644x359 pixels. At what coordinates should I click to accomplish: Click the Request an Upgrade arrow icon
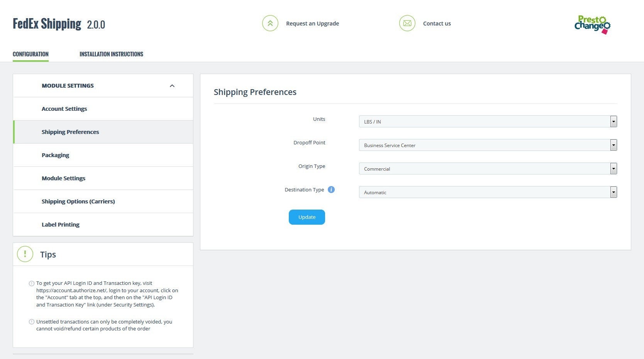(x=270, y=23)
